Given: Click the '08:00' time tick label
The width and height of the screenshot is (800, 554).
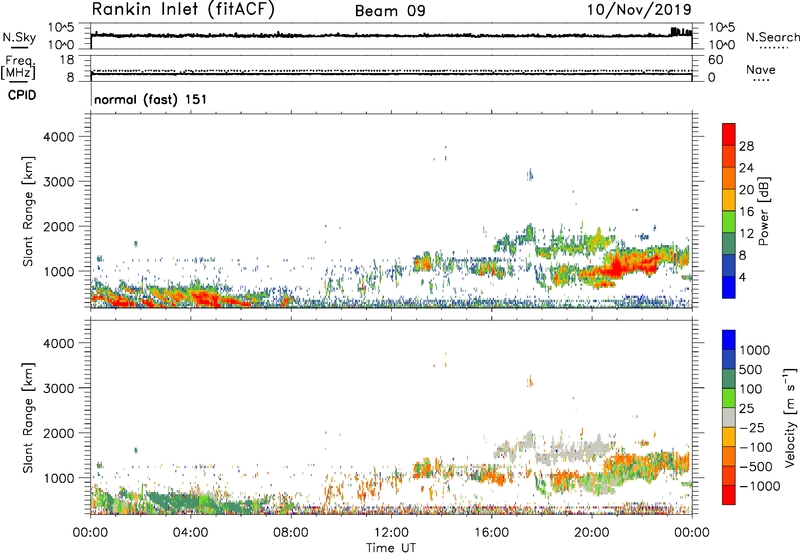Looking at the screenshot, I should (290, 533).
